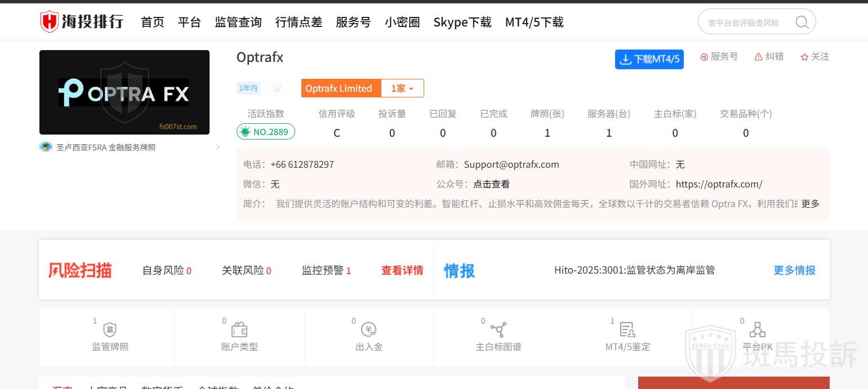Open the 更多情报 link
Screen dimensions: 868x389
click(794, 270)
